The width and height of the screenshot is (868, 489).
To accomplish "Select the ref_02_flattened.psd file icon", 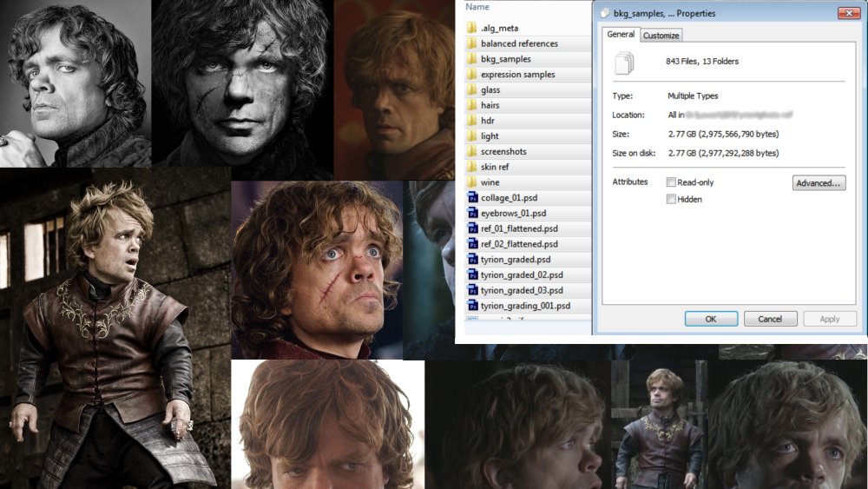I will (x=473, y=244).
